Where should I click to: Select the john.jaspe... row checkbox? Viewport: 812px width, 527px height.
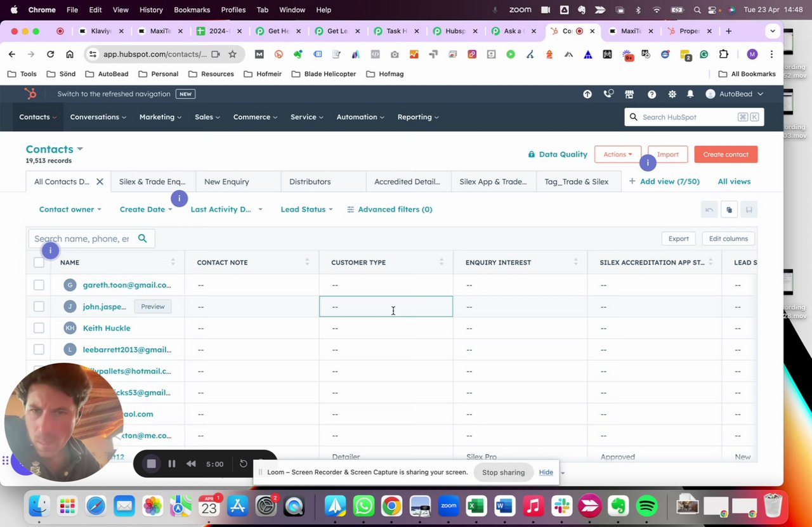tap(39, 306)
